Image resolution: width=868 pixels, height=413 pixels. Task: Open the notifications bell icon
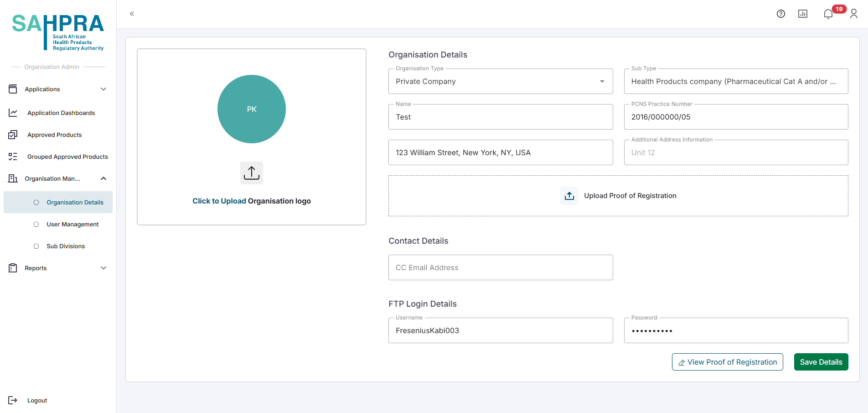pos(828,14)
